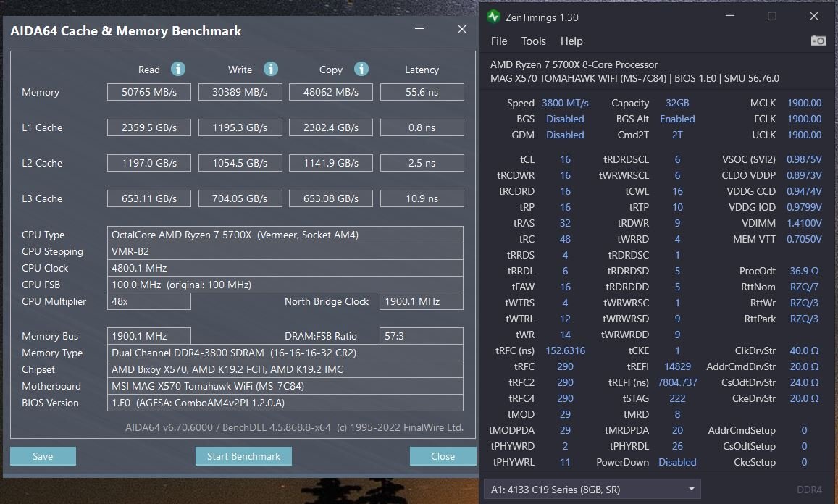
Task: Click the ProcOdt value 36.9 Ω
Action: click(804, 271)
